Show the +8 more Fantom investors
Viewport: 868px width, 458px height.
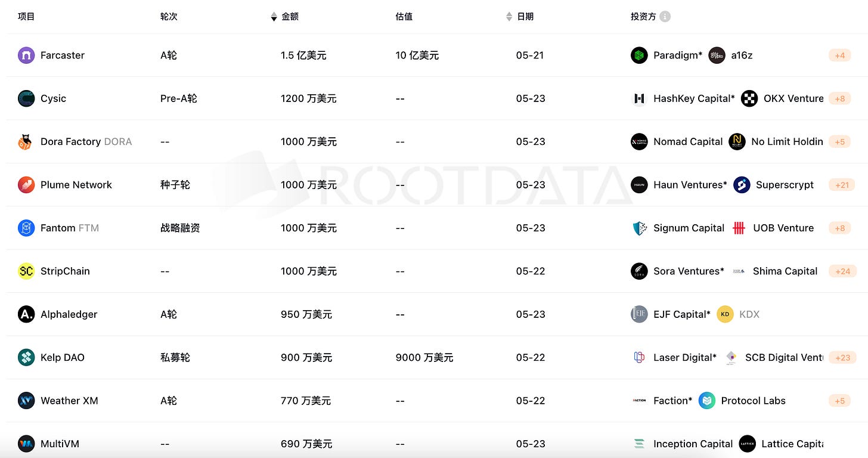839,228
